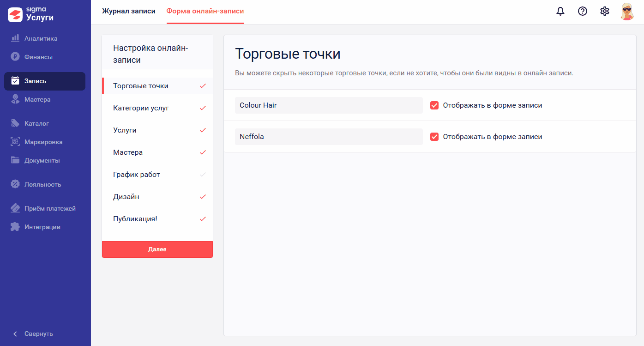Open Лояльность section
Viewport: 644px width, 346px height.
pos(45,184)
